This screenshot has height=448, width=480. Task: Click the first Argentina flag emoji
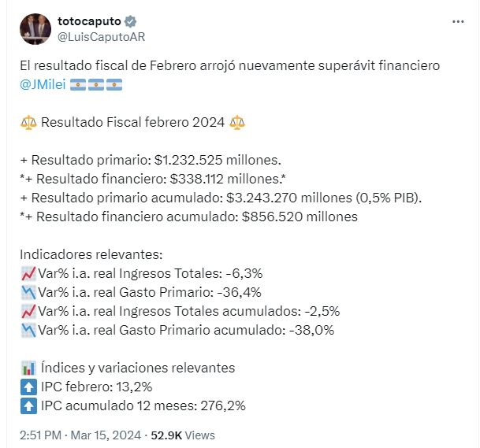(x=79, y=84)
